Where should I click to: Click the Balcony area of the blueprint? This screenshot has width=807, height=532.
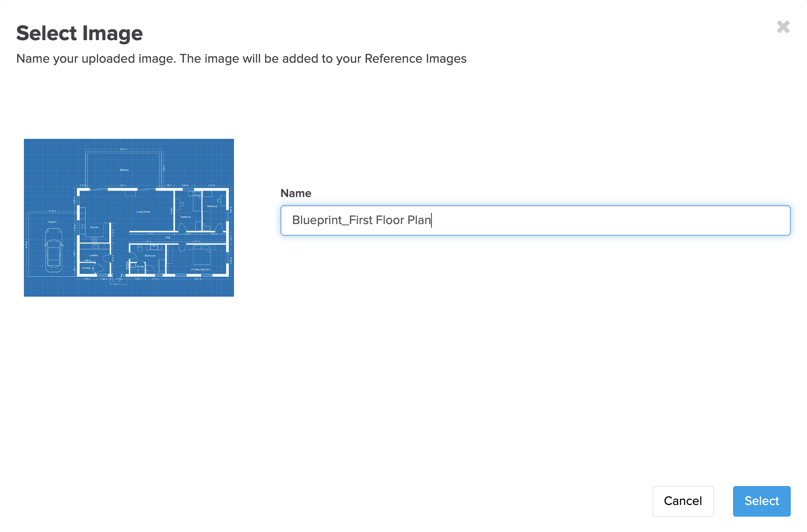pos(124,170)
